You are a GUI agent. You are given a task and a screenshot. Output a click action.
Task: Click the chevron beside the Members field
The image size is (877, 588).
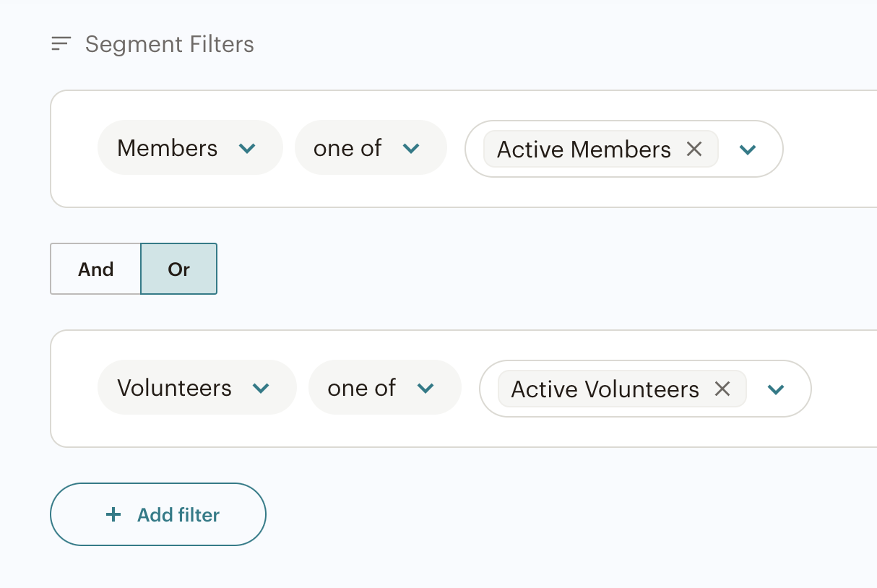point(247,148)
